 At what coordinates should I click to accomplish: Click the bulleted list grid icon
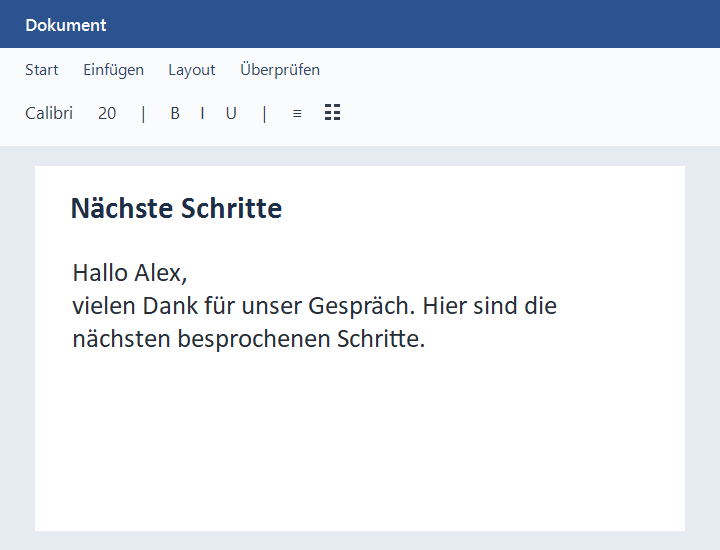click(x=332, y=112)
